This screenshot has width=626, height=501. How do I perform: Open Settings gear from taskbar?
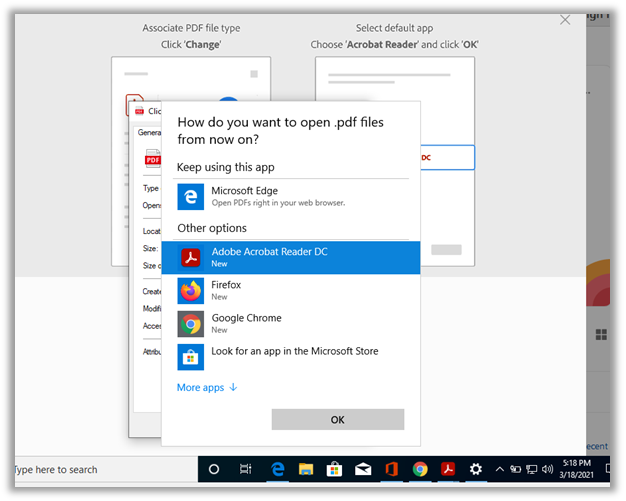click(x=475, y=469)
